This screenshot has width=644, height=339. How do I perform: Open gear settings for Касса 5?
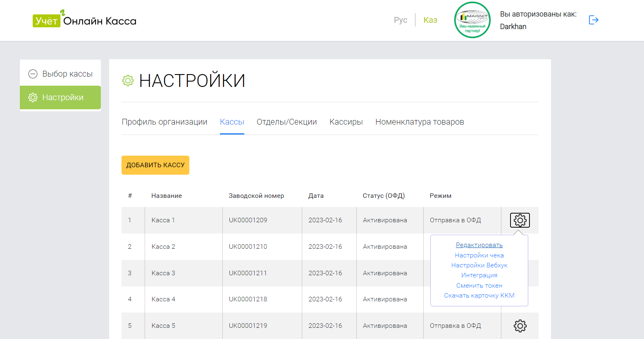pyautogui.click(x=520, y=326)
